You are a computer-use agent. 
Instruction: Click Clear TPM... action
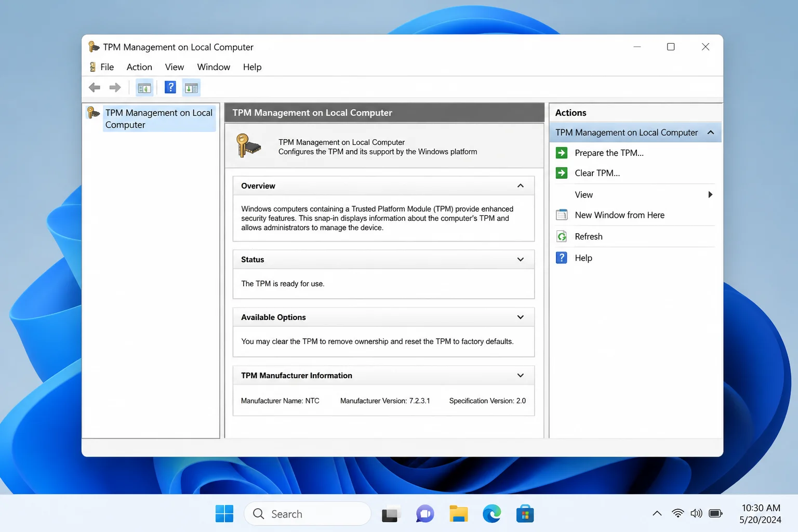[x=597, y=173]
